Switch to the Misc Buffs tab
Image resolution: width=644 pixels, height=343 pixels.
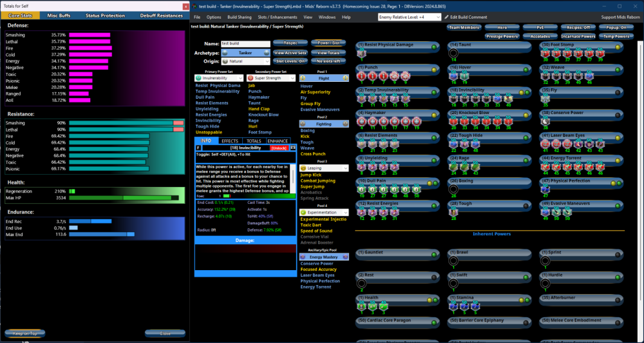coord(59,15)
